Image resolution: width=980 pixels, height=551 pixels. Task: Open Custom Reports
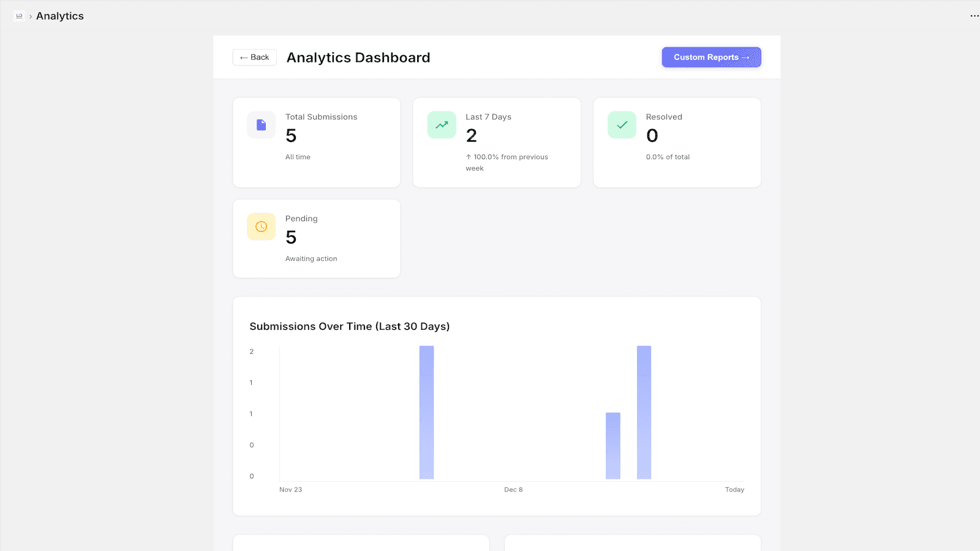(x=711, y=57)
